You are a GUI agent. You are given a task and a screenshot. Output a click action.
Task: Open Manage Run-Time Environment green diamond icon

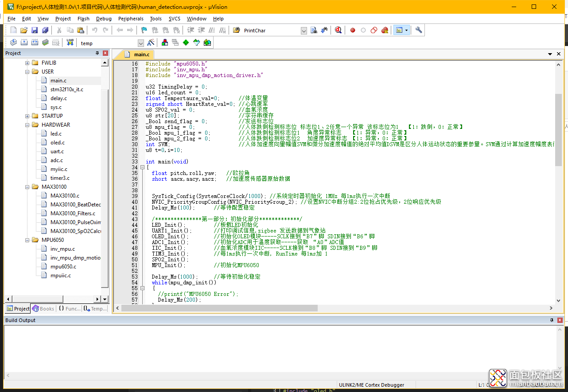[x=186, y=43]
